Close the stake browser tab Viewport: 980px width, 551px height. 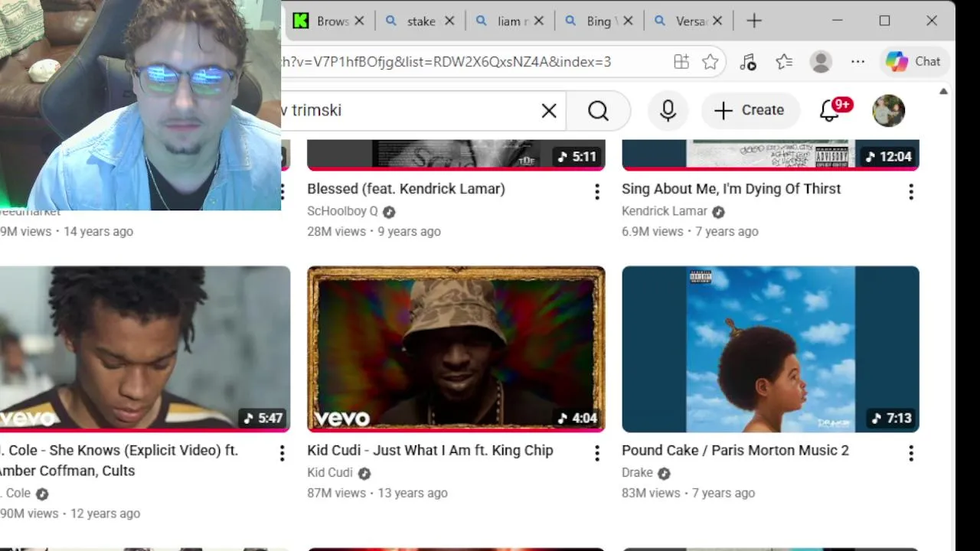tap(449, 21)
